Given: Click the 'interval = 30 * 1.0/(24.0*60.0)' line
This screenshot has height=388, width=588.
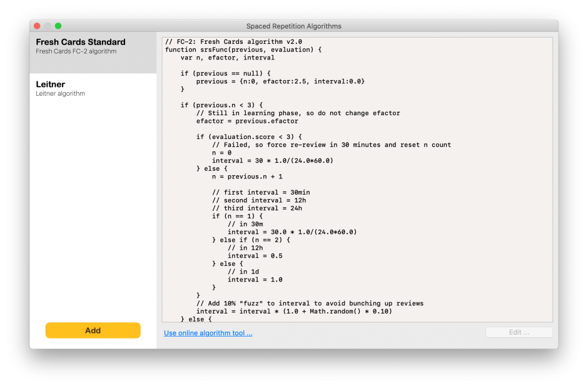Looking at the screenshot, I should [x=273, y=161].
